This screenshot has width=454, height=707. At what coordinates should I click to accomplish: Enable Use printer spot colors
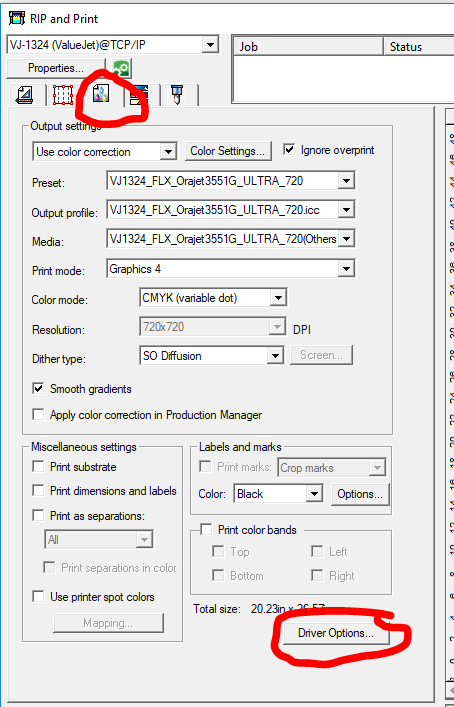point(38,597)
